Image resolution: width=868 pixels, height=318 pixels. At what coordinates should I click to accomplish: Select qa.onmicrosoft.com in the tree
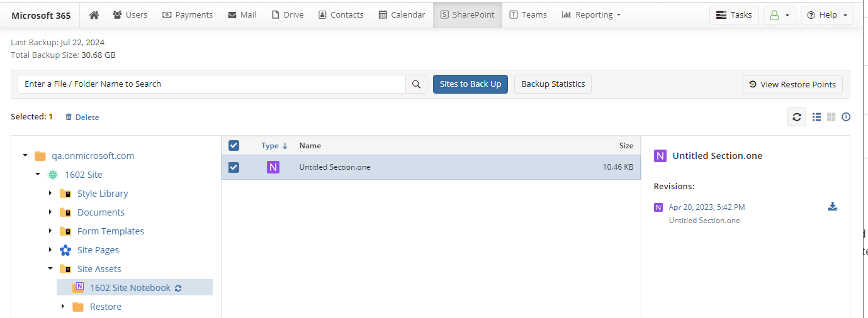click(x=93, y=156)
